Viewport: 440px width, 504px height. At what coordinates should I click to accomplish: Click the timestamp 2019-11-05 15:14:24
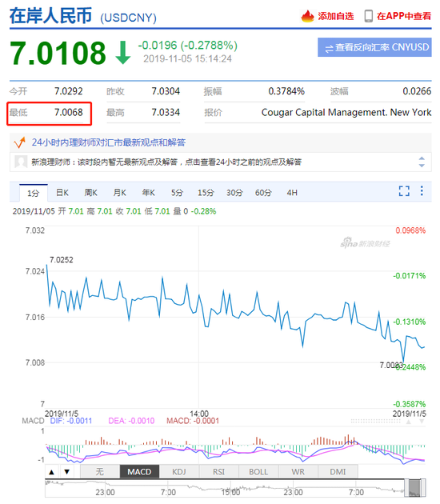click(187, 59)
